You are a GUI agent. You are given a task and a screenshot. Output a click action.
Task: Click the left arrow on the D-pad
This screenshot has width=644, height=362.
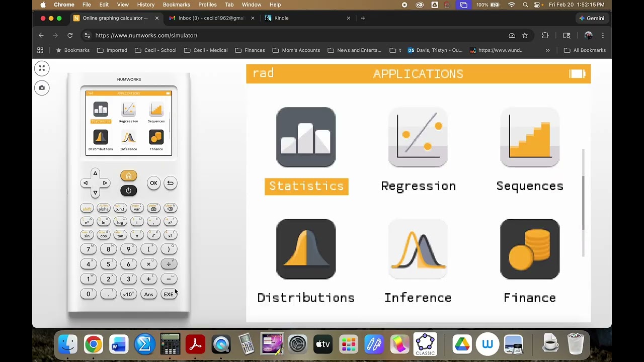86,183
